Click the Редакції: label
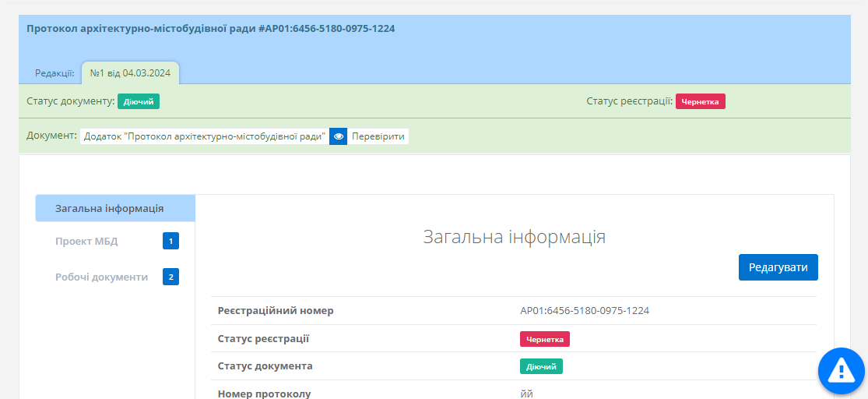Viewport: 868px width, 399px height. click(x=54, y=73)
